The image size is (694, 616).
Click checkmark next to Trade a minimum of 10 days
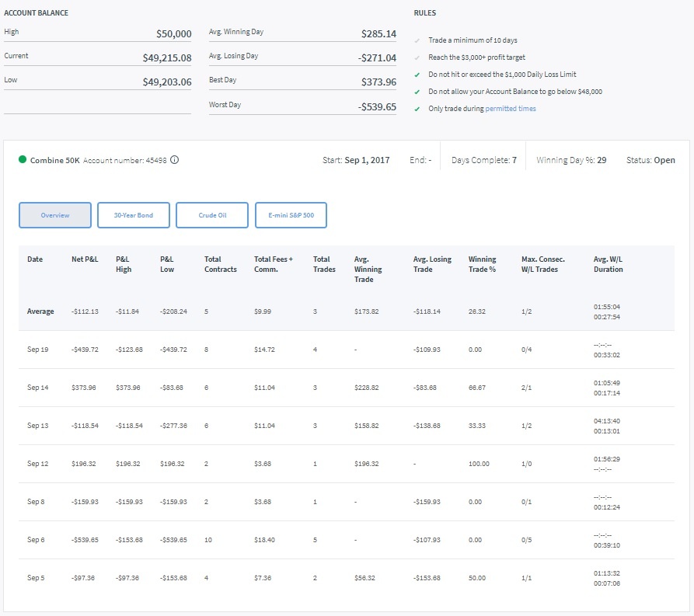pyautogui.click(x=418, y=40)
